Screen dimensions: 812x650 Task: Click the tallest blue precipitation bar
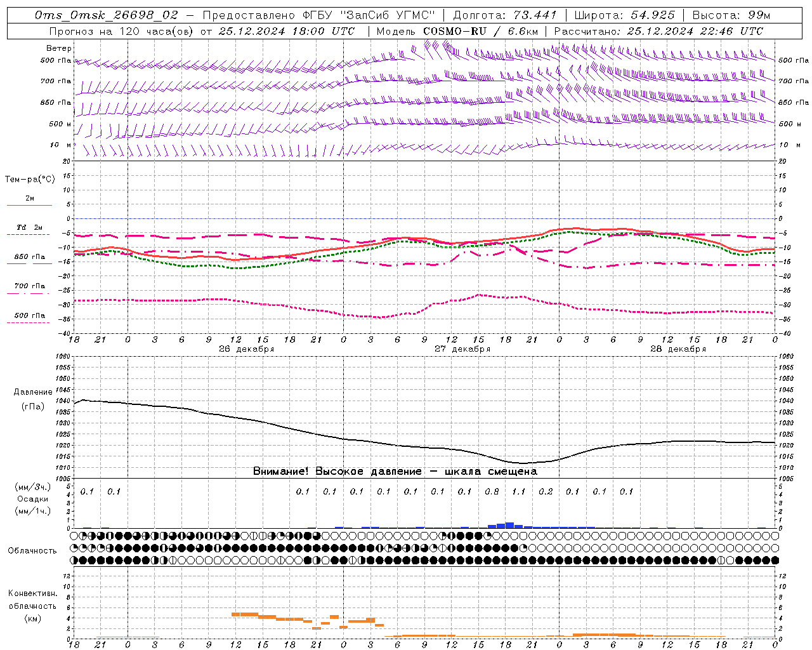click(x=509, y=525)
